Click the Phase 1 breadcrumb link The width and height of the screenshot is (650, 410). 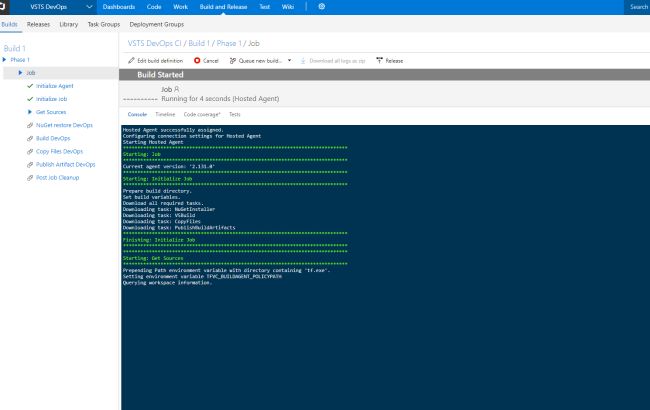(229, 44)
